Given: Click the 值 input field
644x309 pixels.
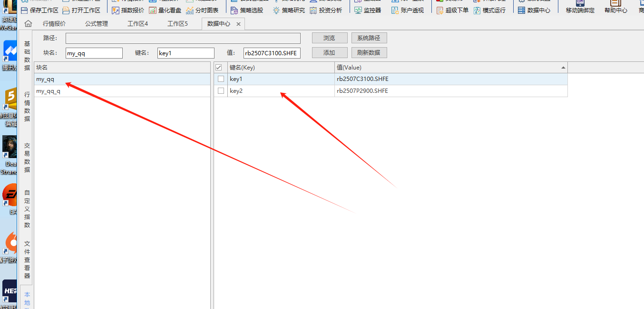Looking at the screenshot, I should (272, 53).
